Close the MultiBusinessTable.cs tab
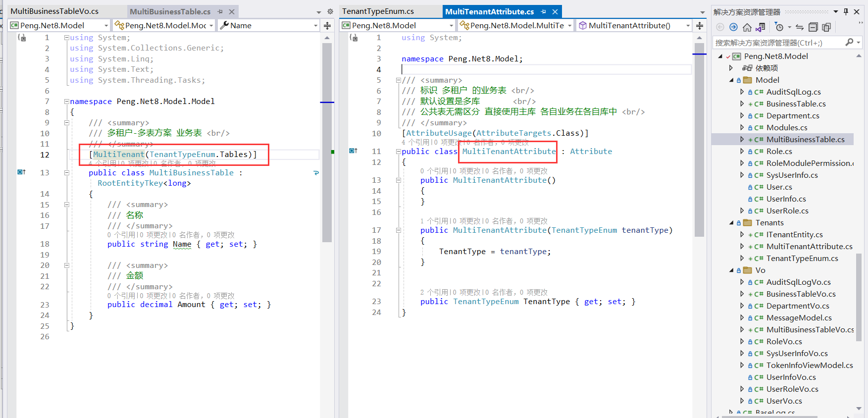Viewport: 868px width, 418px height. (232, 11)
